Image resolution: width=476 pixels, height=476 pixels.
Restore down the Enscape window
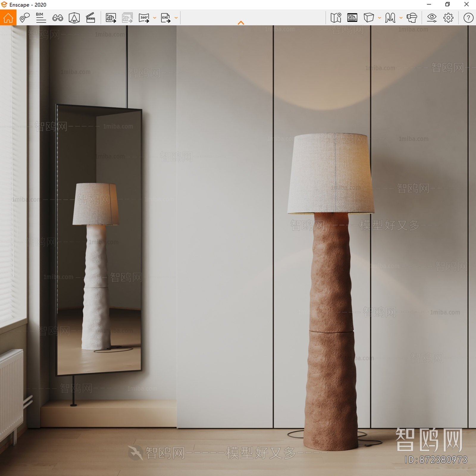tap(447, 4)
